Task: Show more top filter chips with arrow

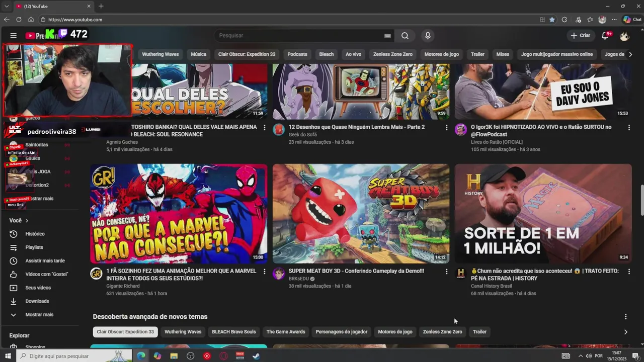Action: coord(630,54)
